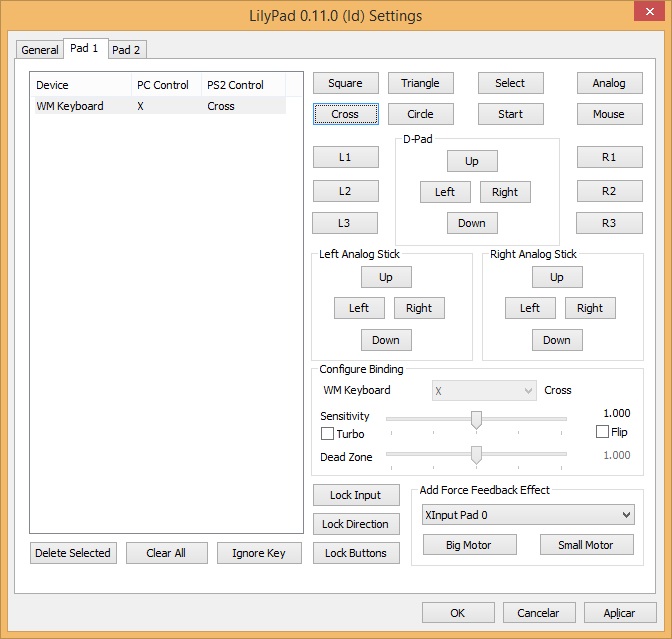Click the Cross binding button
Viewport: 672px width, 639px height.
[345, 114]
